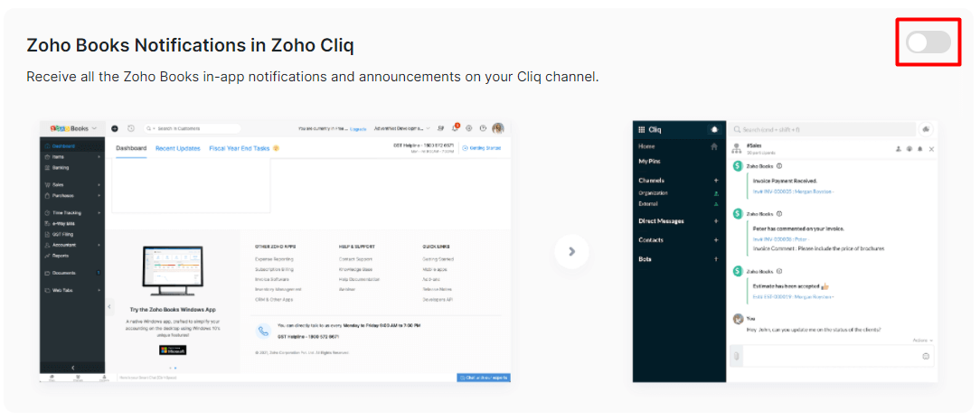Click the Cliq search field
The width and height of the screenshot is (980, 420).
(x=822, y=129)
